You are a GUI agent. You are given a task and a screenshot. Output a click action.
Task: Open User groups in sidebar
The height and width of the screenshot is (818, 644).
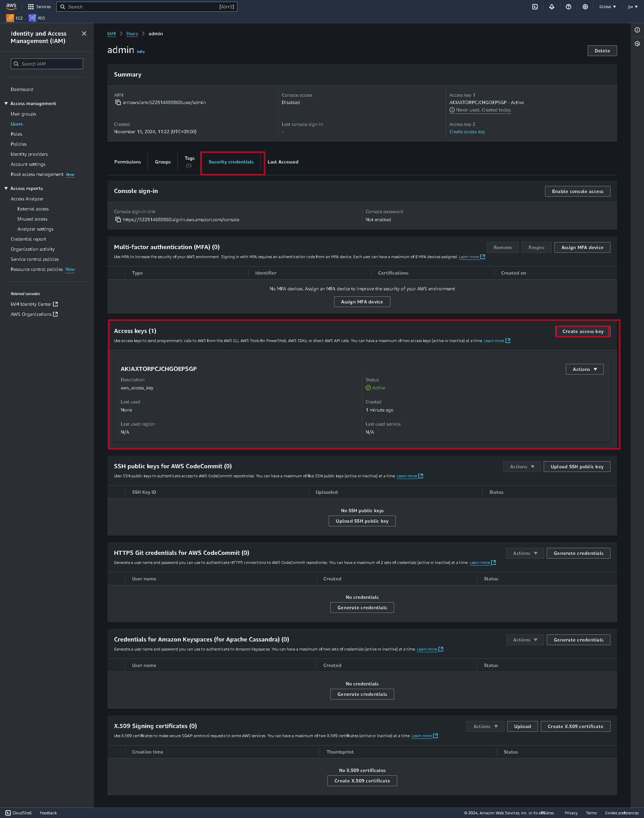pyautogui.click(x=23, y=114)
